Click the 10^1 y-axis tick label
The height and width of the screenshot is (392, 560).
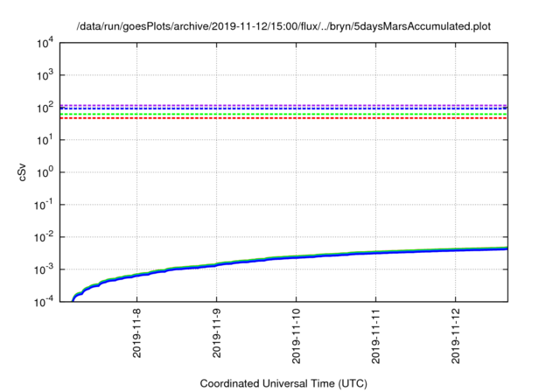45,140
